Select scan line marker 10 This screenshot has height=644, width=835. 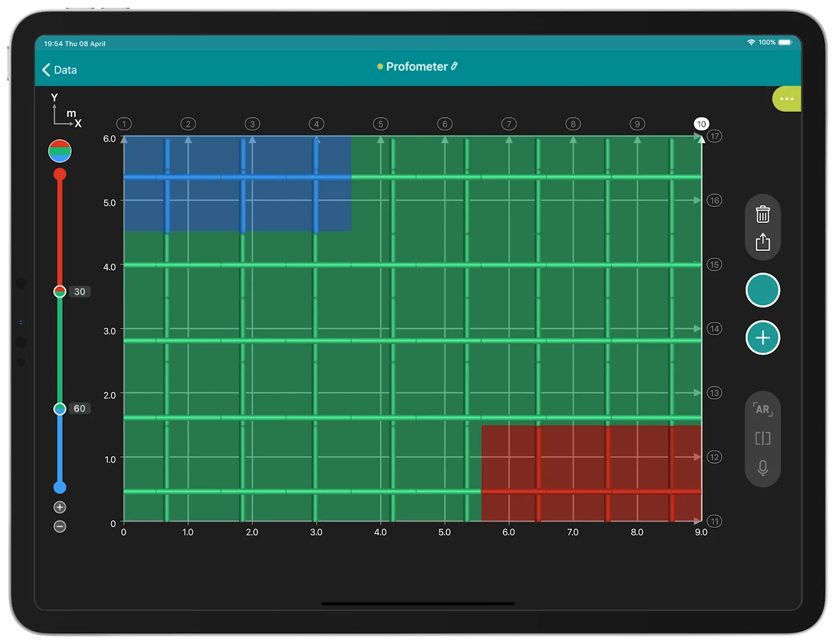point(701,124)
